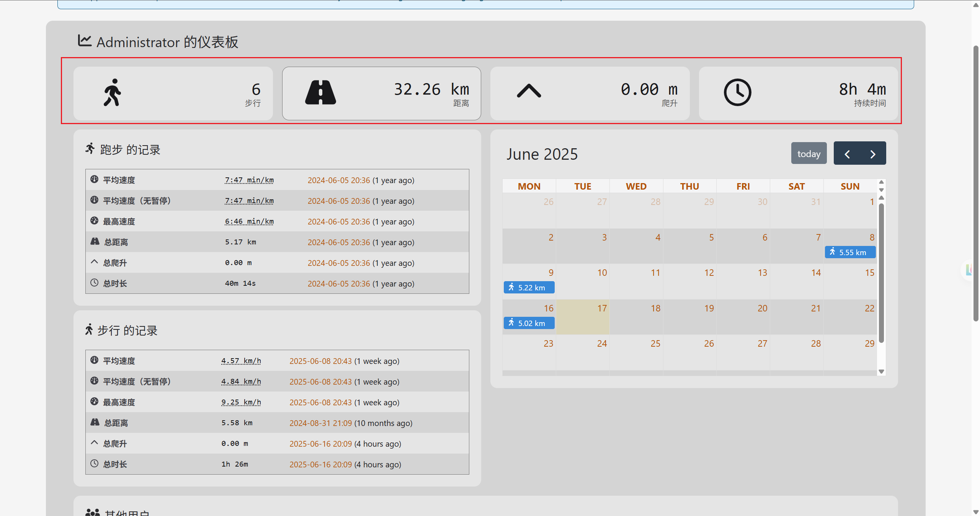980x516 pixels.
Task: Click the ascent chevron icon in stats card
Action: [529, 91]
